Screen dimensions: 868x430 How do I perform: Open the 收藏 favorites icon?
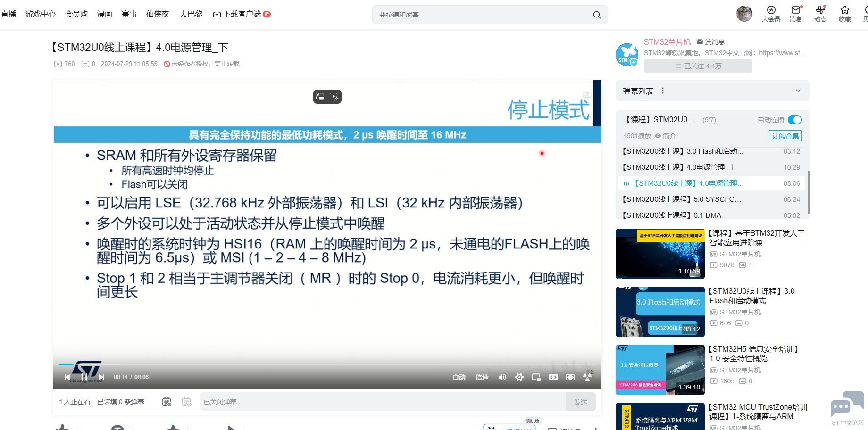845,14
